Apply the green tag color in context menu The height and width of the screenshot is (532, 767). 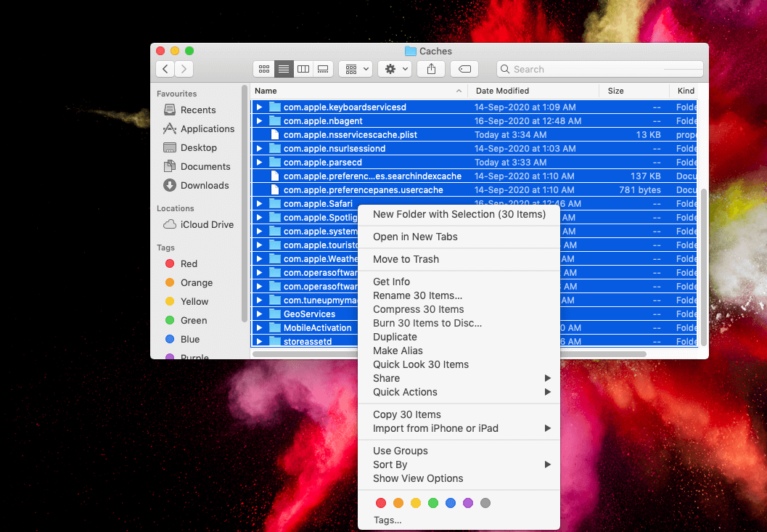coord(433,503)
